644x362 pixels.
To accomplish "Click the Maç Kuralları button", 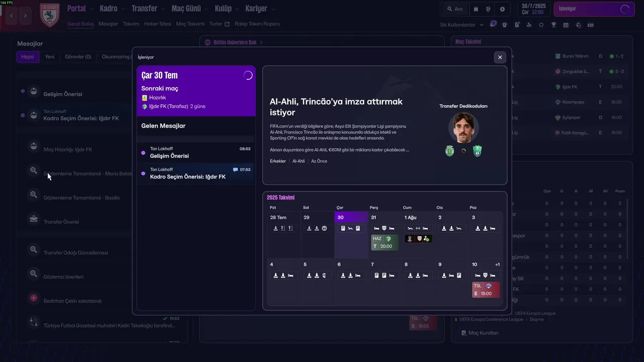I will 480,333.
